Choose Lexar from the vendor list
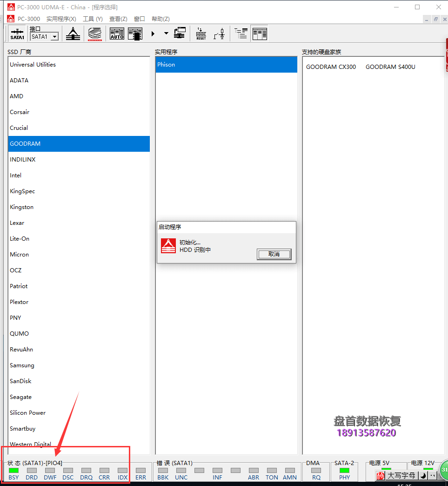Screen dimensions: 448x486 click(79, 223)
